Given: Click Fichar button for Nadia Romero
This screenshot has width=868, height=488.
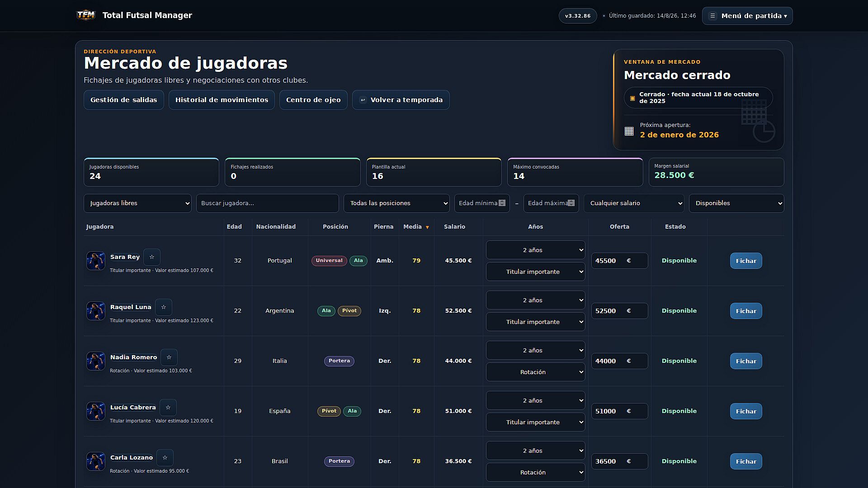Looking at the screenshot, I should click(x=746, y=361).
